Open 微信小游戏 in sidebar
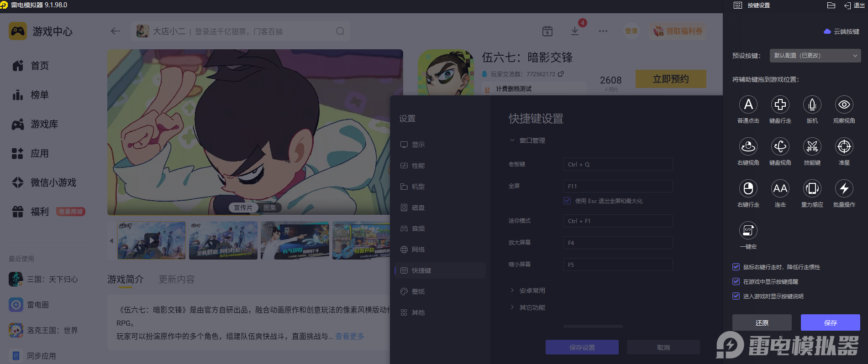The image size is (868, 364). tap(44, 182)
